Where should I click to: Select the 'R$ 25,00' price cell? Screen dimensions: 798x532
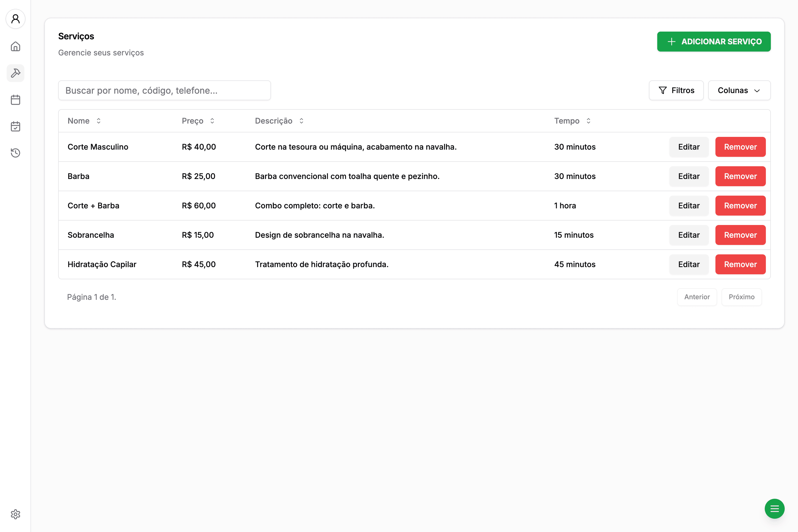click(198, 176)
